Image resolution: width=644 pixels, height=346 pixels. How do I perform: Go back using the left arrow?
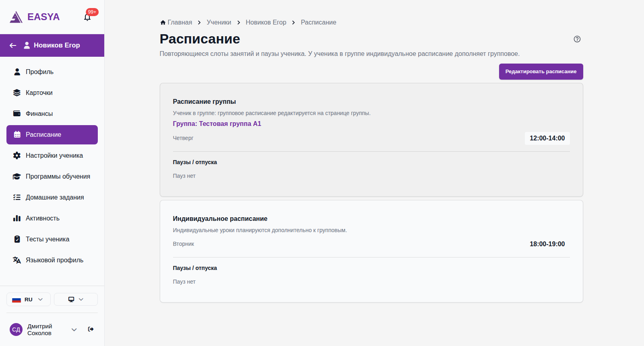click(x=13, y=45)
